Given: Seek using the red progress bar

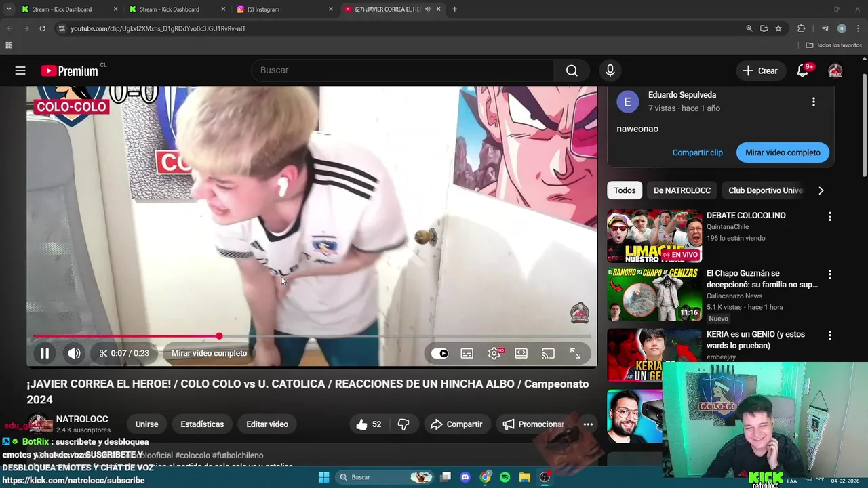Looking at the screenshot, I should (x=312, y=336).
